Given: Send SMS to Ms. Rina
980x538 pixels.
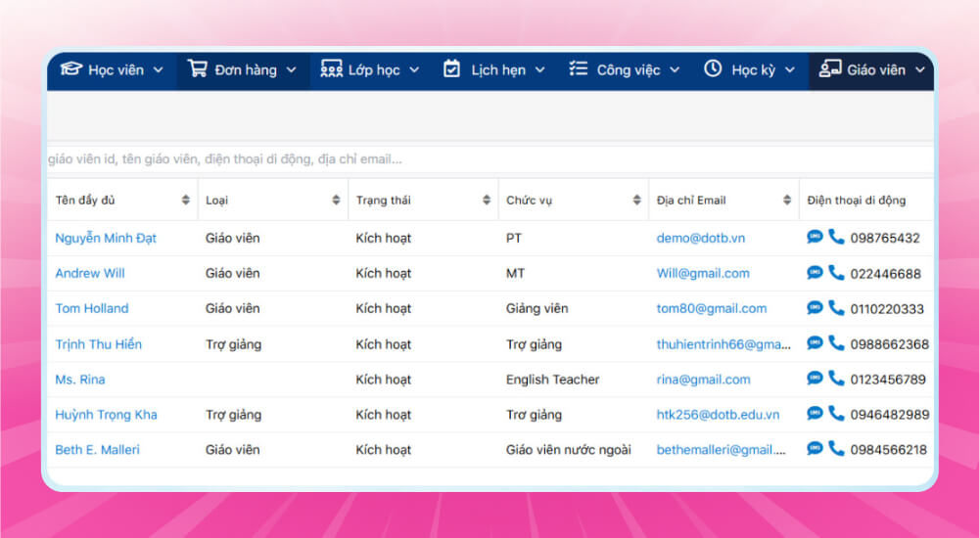Looking at the screenshot, I should click(815, 379).
